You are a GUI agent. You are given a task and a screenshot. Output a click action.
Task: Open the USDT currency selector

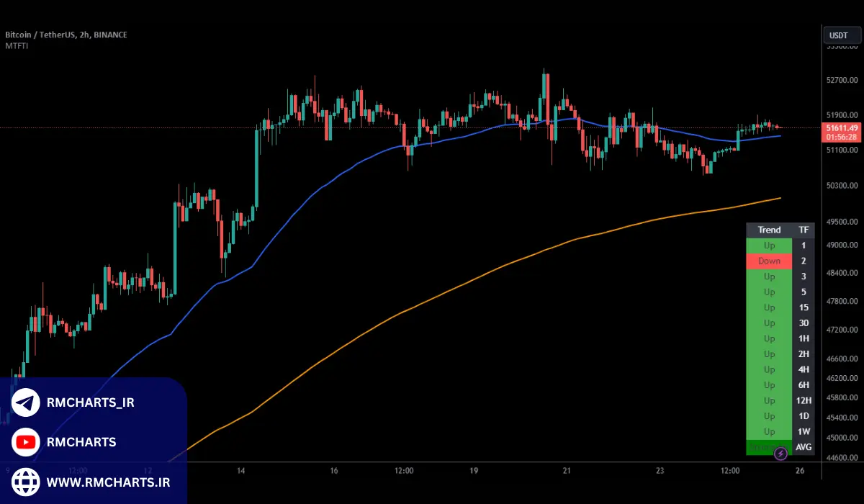839,35
